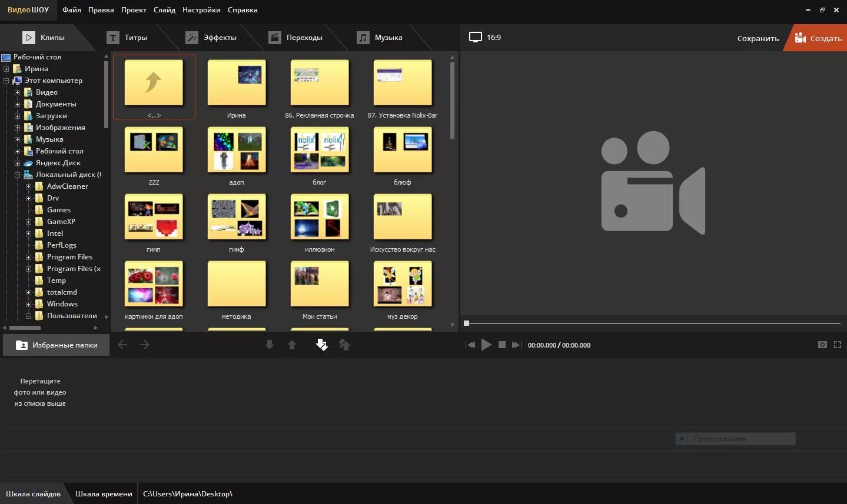Expand the Program Files folder node
847x504 pixels.
click(28, 257)
